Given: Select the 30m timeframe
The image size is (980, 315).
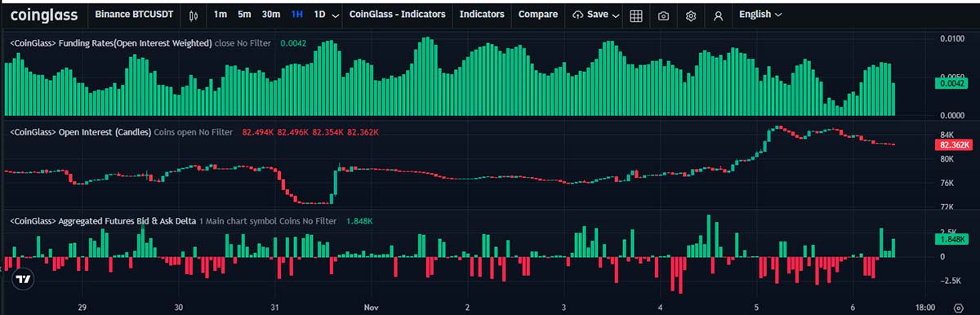Looking at the screenshot, I should pos(271,15).
